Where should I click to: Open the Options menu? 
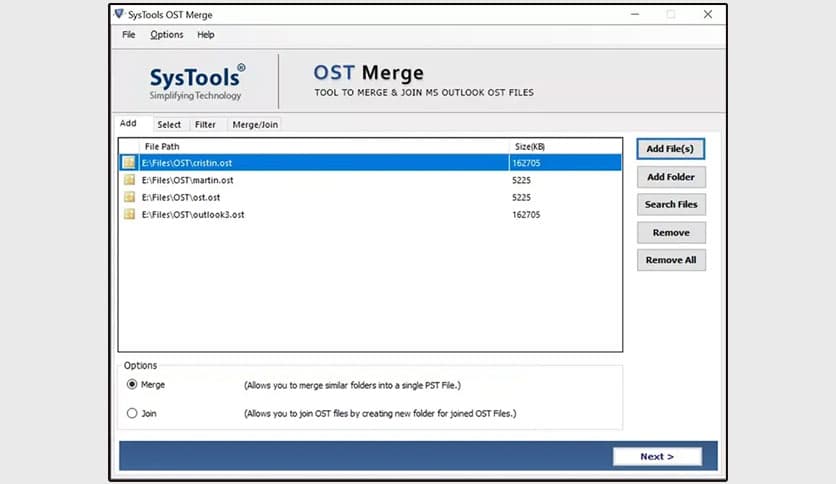coord(166,35)
